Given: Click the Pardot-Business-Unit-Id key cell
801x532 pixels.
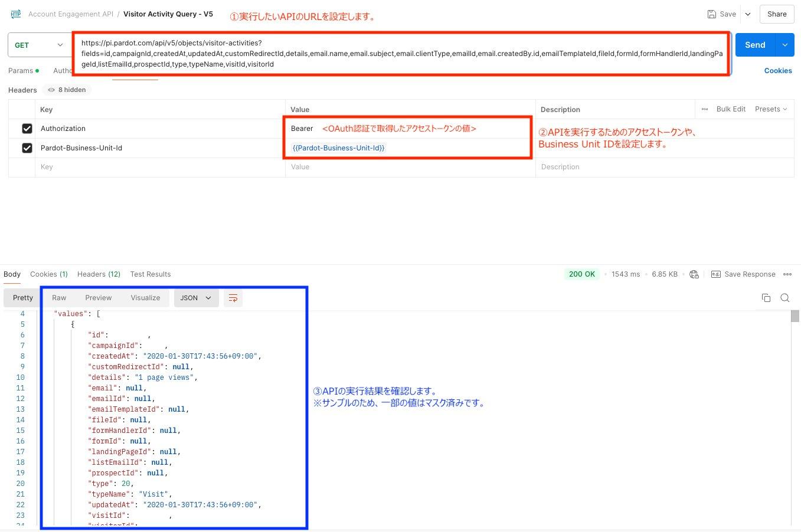Looking at the screenshot, I should click(160, 148).
